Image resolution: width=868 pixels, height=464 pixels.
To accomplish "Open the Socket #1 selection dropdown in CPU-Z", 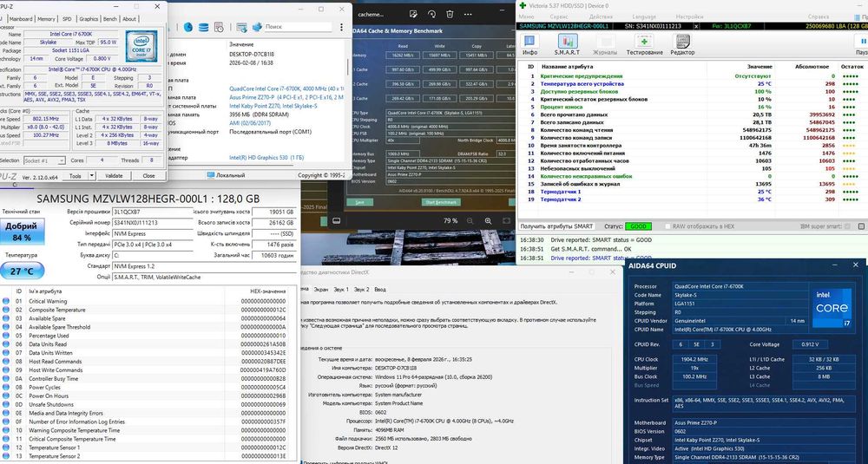I will (x=44, y=160).
